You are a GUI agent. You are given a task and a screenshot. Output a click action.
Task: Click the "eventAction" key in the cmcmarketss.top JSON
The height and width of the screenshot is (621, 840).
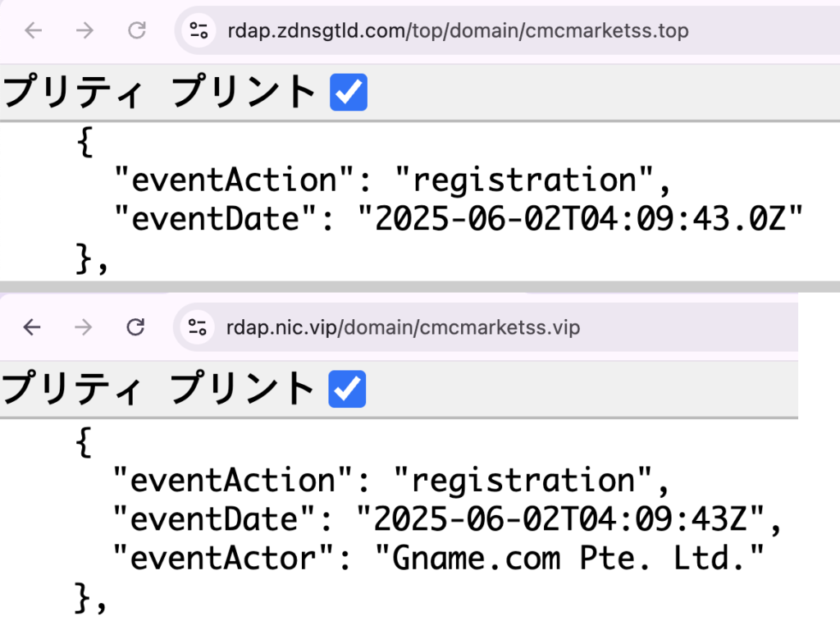pos(234,180)
